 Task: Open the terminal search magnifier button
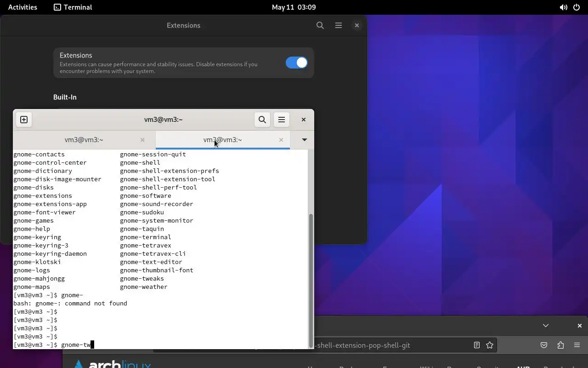(x=262, y=120)
